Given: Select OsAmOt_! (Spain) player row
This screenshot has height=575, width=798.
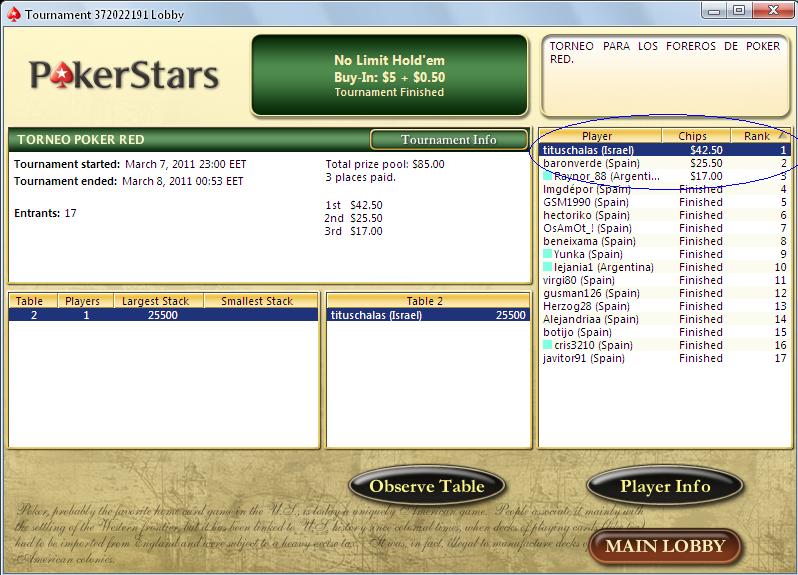Looking at the screenshot, I should coord(665,228).
